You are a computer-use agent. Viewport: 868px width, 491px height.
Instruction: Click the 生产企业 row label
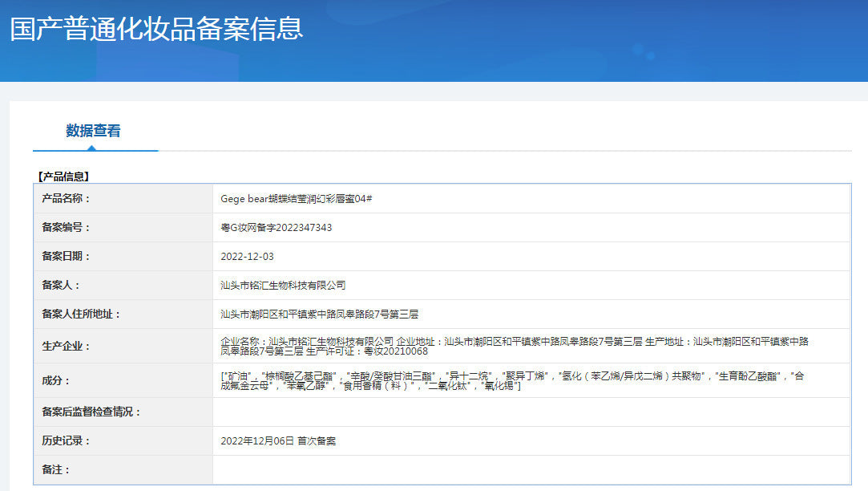(66, 346)
